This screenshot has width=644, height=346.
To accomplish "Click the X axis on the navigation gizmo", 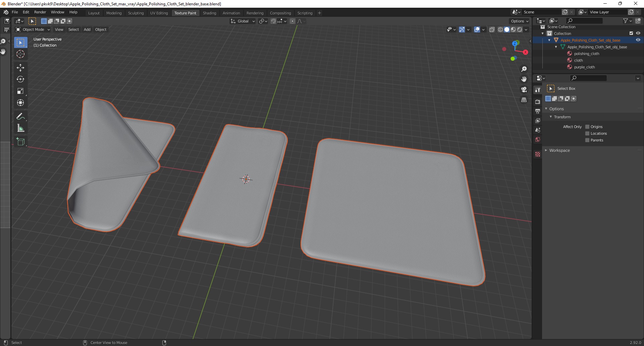I will tap(525, 52).
